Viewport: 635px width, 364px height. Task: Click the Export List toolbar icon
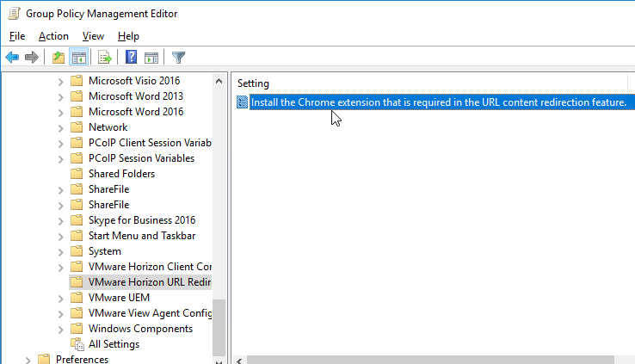click(104, 58)
